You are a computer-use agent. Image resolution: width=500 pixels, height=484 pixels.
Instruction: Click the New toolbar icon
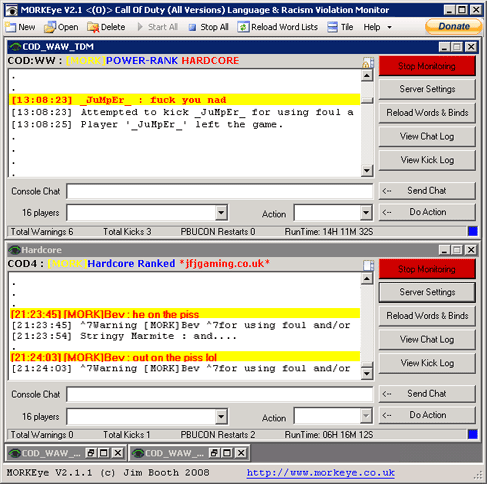[10, 27]
